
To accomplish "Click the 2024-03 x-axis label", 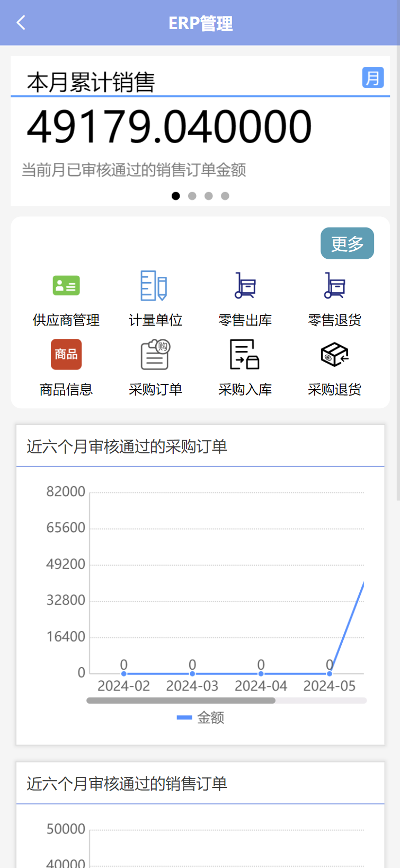I will click(x=192, y=686).
